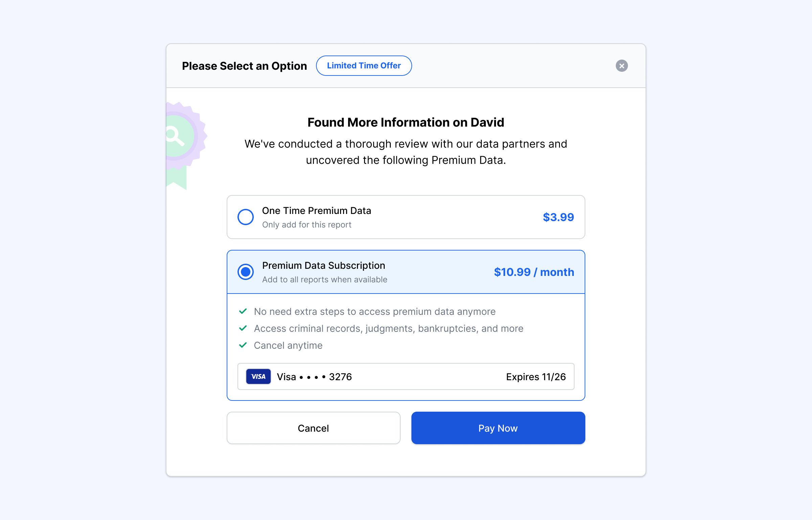Click the Please Select an Option header
Screen dimensions: 812x520
coord(244,66)
